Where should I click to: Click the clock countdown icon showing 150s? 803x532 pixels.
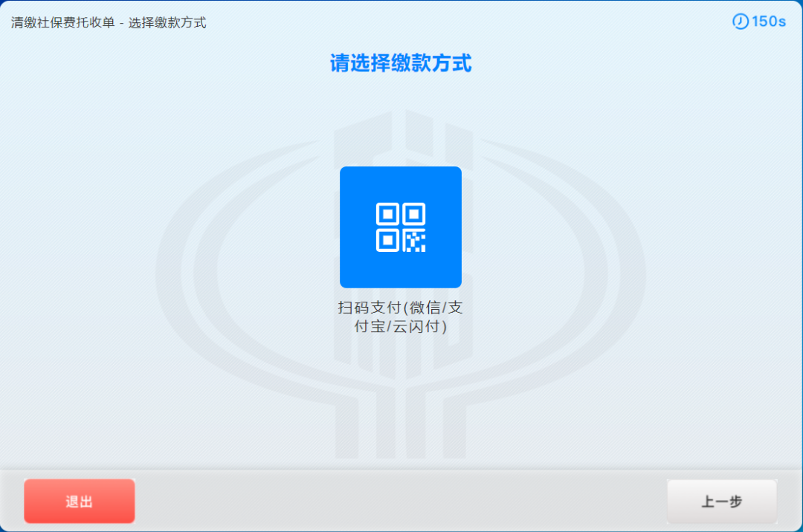coord(738,22)
